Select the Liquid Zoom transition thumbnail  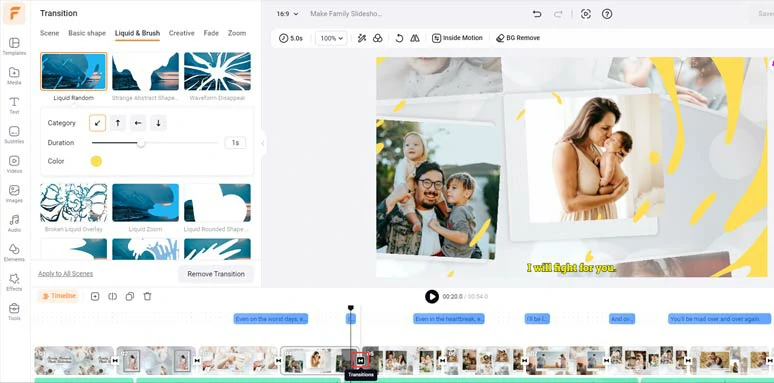point(146,203)
